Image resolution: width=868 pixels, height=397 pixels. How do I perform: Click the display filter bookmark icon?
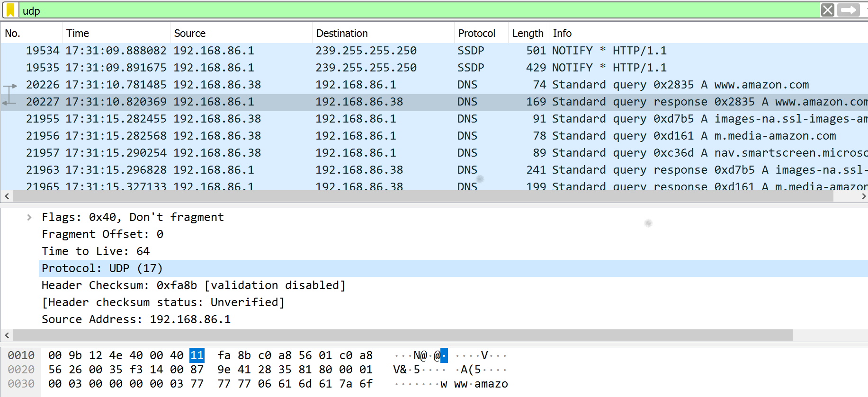click(10, 10)
